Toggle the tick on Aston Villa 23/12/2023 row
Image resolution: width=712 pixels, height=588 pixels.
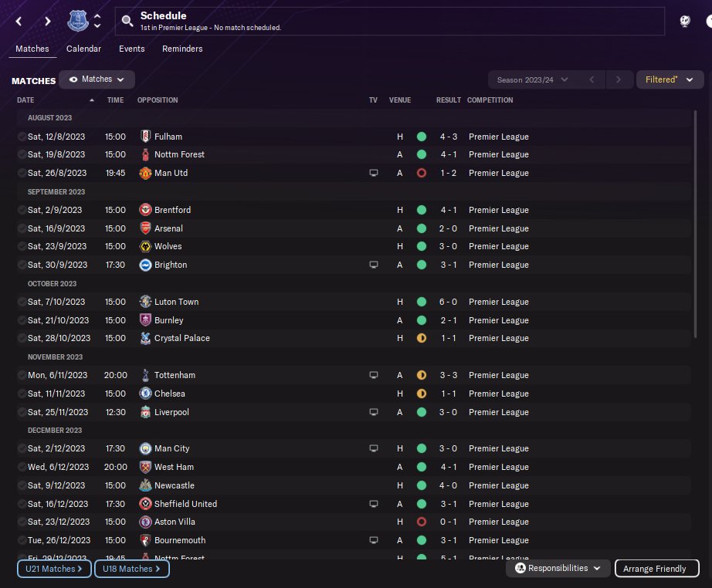pyautogui.click(x=22, y=522)
